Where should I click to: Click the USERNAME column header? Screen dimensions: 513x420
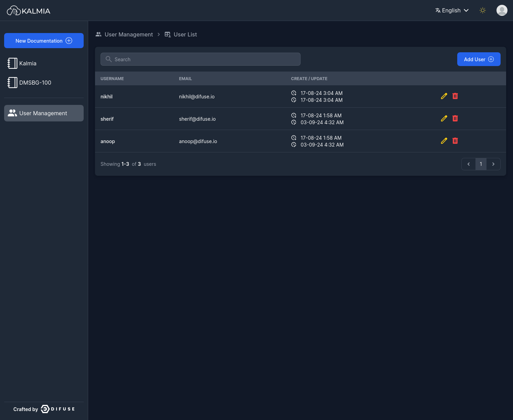pyautogui.click(x=112, y=79)
